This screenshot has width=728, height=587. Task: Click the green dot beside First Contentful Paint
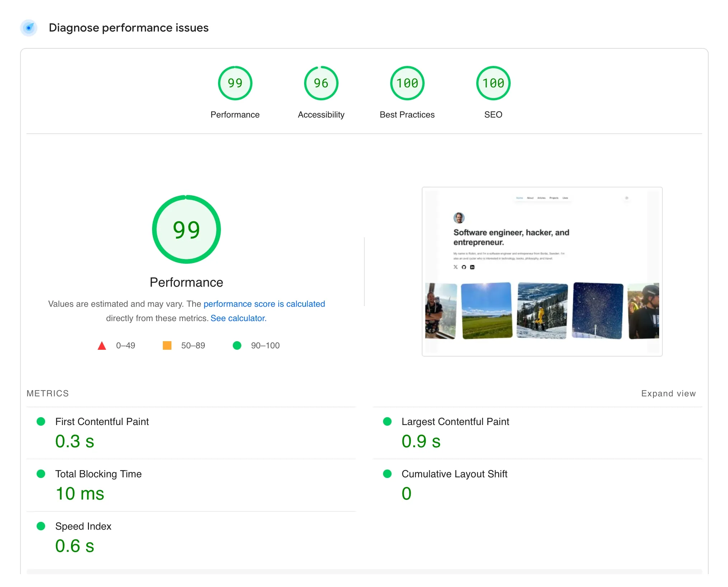tap(41, 421)
